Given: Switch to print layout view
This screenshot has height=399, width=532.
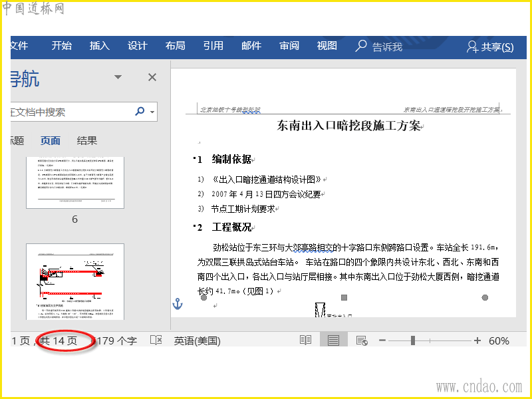Looking at the screenshot, I should pos(334,340).
